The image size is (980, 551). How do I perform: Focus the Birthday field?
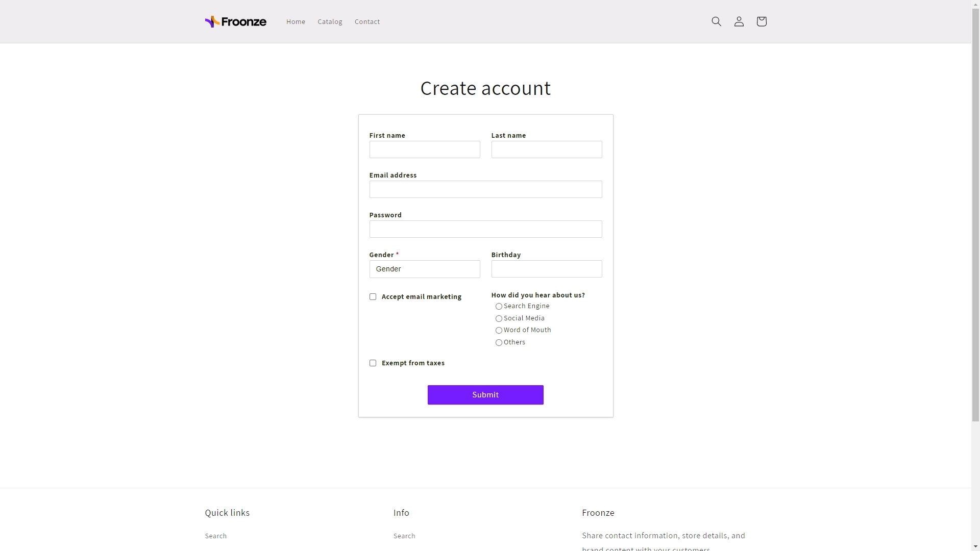click(547, 269)
